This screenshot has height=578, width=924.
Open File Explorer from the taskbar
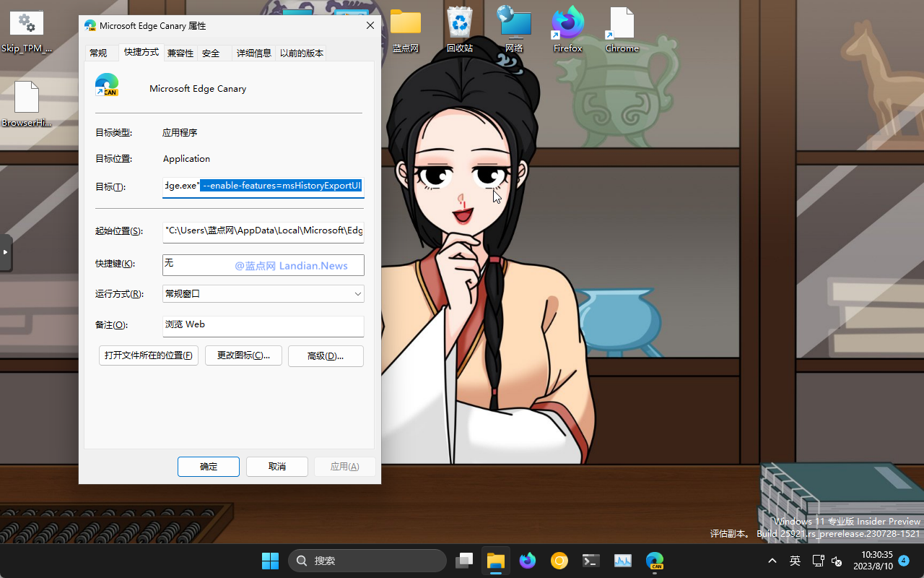coord(495,561)
